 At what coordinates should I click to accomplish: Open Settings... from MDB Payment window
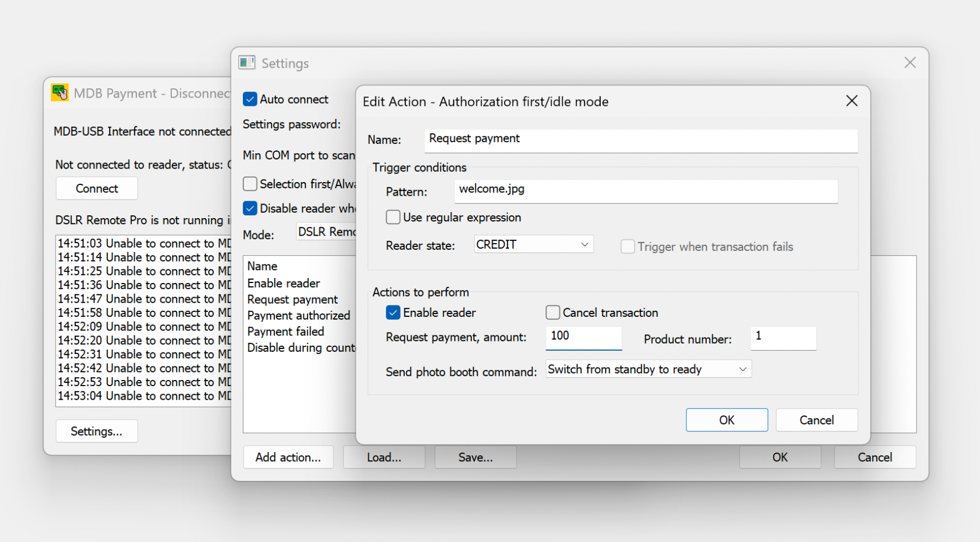pyautogui.click(x=97, y=431)
